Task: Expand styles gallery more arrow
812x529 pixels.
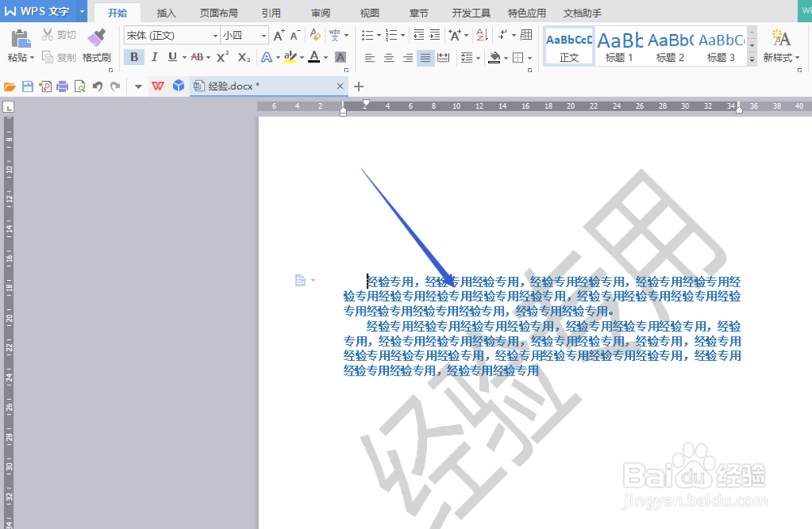Action: pos(752,59)
